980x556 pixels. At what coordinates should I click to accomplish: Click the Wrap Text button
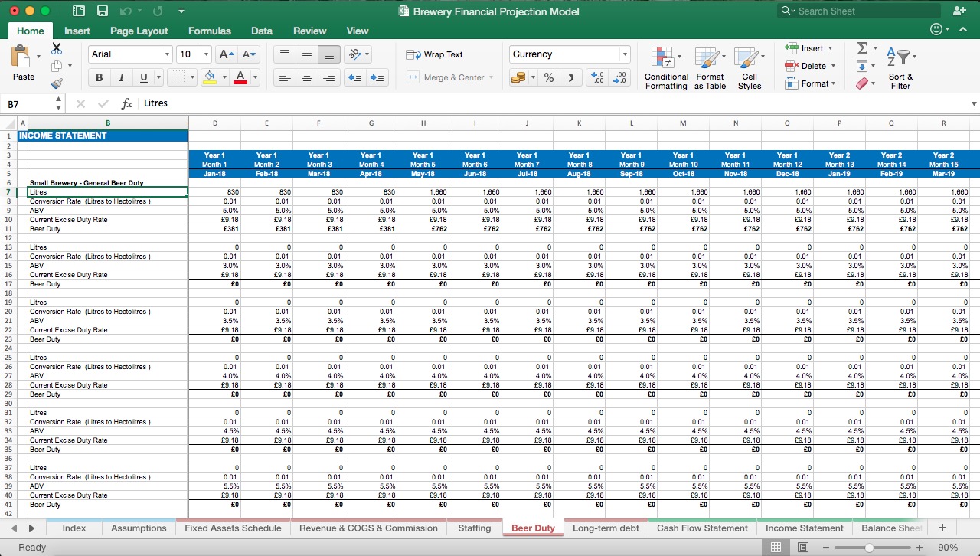tap(434, 54)
